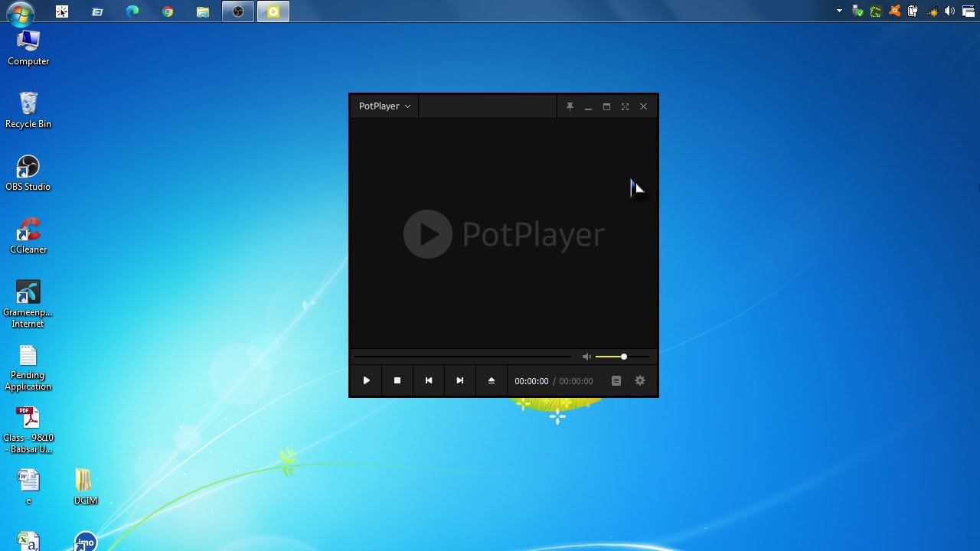980x551 pixels.
Task: Maximize the PotPlayer window
Action: [606, 106]
